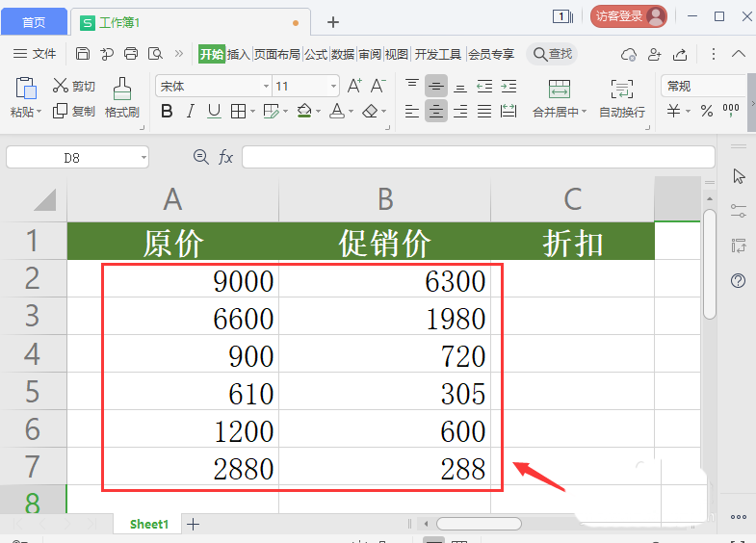Open a new document tab with plus
The width and height of the screenshot is (756, 543).
[x=332, y=22]
